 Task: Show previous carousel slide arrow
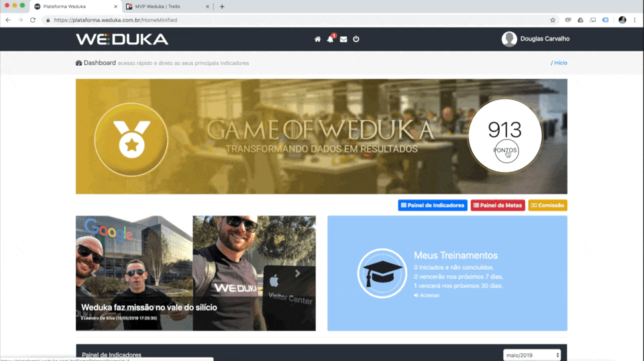point(94,273)
